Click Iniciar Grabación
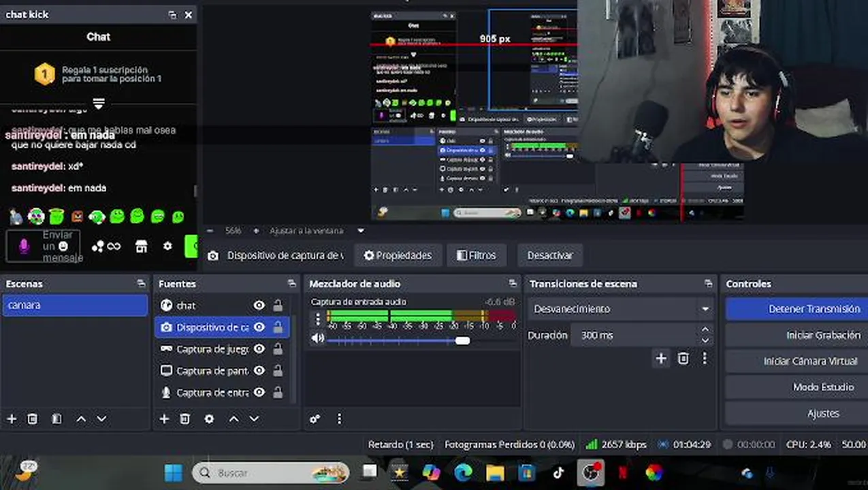Viewport: 868px width, 490px height. coord(797,336)
